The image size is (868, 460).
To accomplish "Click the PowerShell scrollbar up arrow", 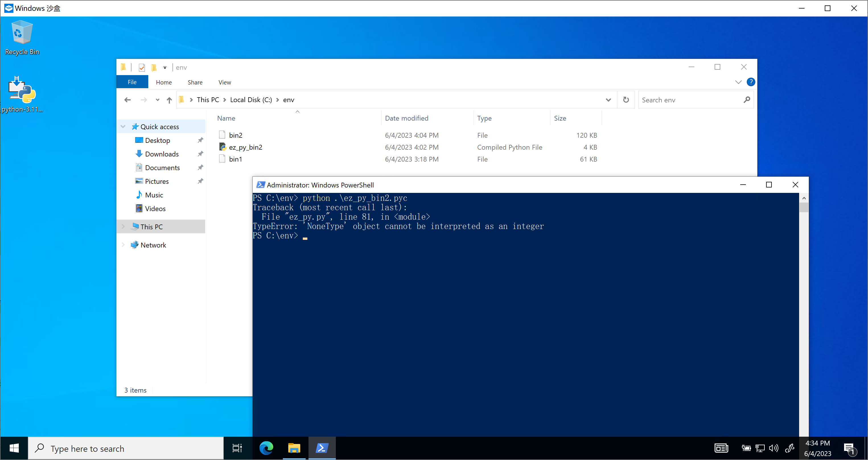I will pyautogui.click(x=804, y=198).
